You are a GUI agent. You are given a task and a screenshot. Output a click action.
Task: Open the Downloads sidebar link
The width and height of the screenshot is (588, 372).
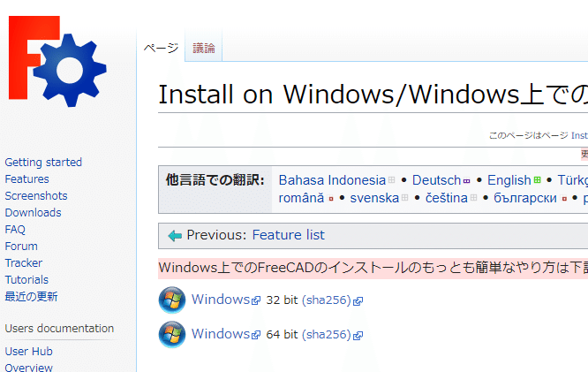(x=34, y=213)
